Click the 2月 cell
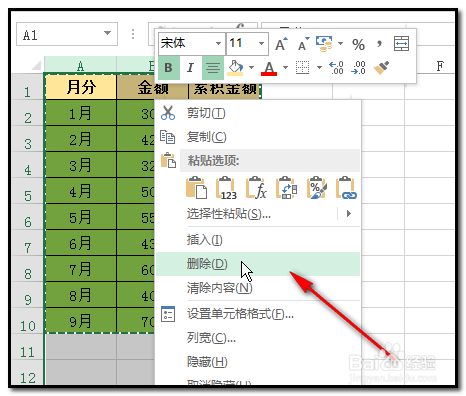The image size is (466, 396). pyautogui.click(x=81, y=139)
